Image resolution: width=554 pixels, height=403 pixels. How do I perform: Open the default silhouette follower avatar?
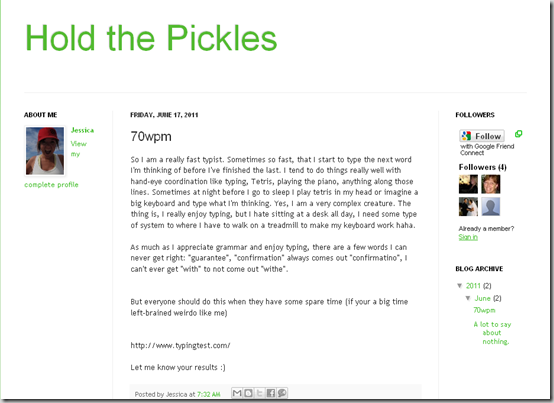coord(491,207)
